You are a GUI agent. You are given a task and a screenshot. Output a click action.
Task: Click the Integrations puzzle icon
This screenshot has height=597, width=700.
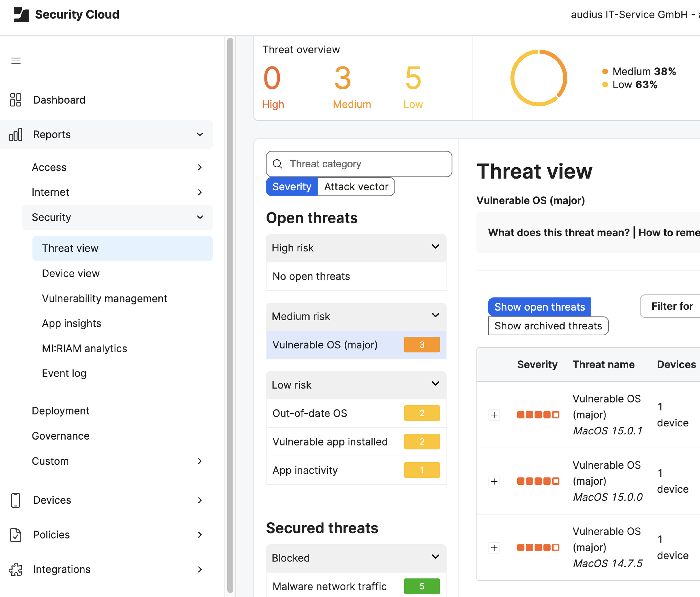(x=15, y=569)
